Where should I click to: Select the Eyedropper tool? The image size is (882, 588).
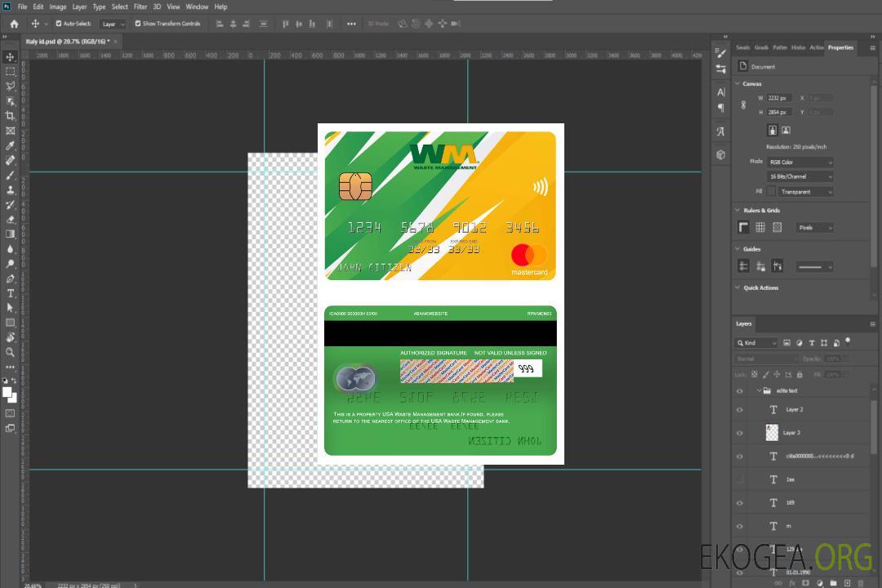click(x=10, y=145)
